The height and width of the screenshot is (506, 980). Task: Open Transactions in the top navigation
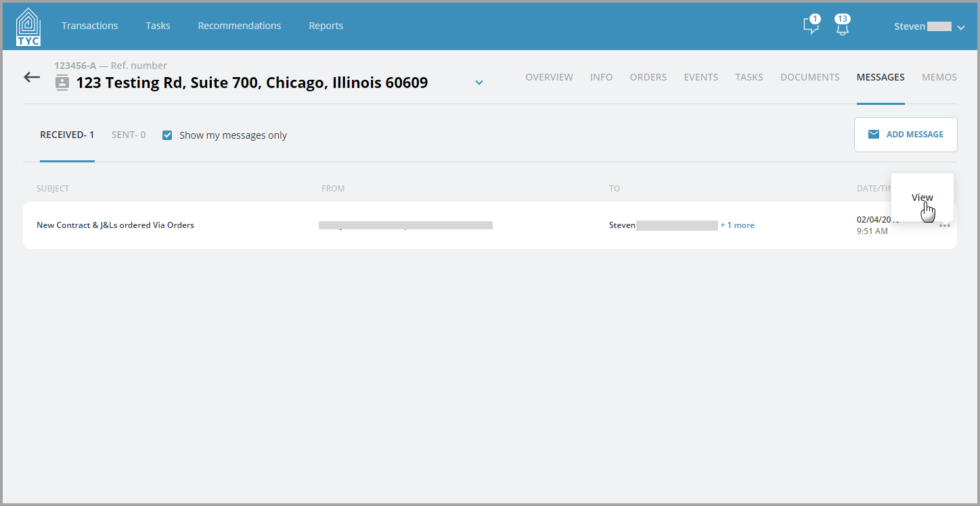89,26
